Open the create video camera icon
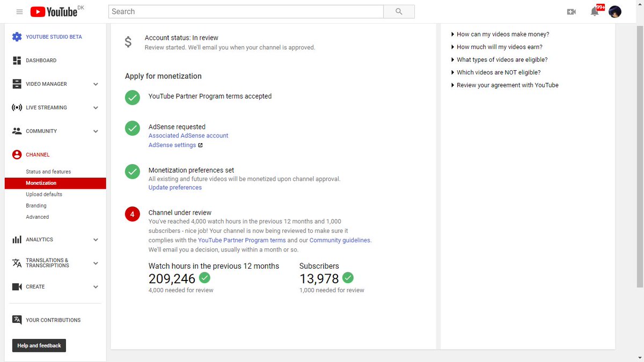 [571, 12]
